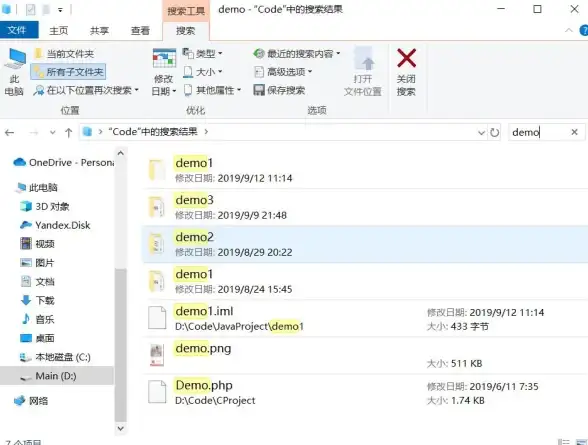This screenshot has width=588, height=445.
Task: Select the demo2 folder result
Action: click(x=365, y=244)
